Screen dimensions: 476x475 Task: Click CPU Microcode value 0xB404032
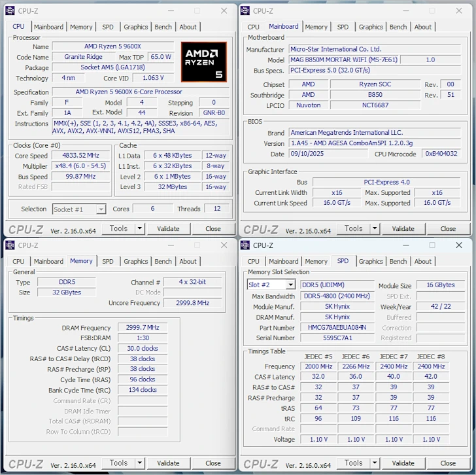pos(441,154)
